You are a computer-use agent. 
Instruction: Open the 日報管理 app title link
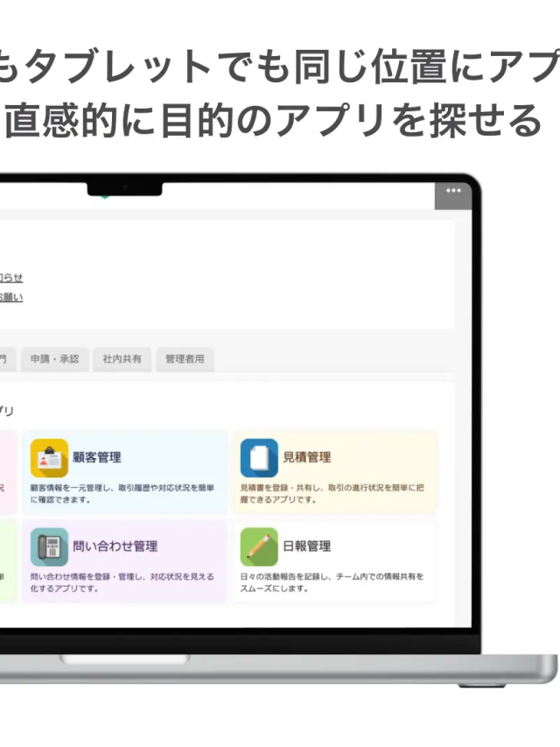(x=307, y=546)
